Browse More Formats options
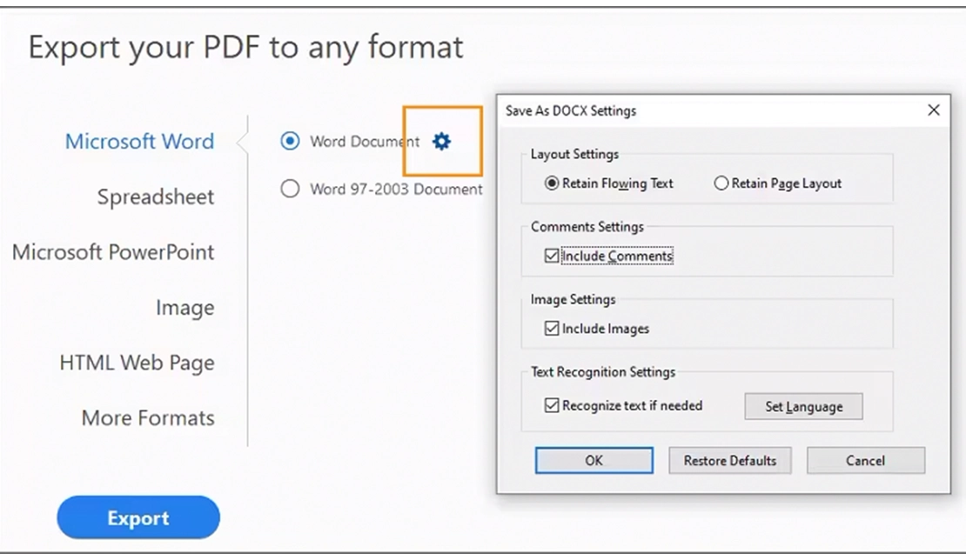 [x=149, y=418]
